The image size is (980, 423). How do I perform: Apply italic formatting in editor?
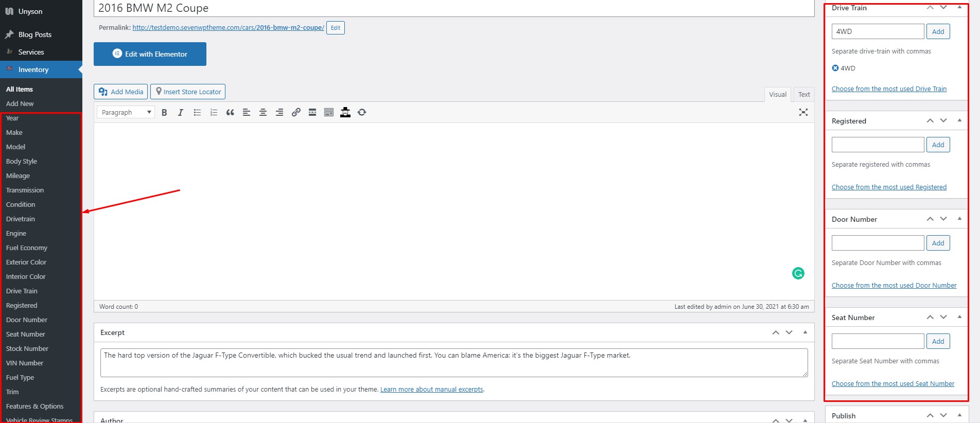(x=180, y=112)
